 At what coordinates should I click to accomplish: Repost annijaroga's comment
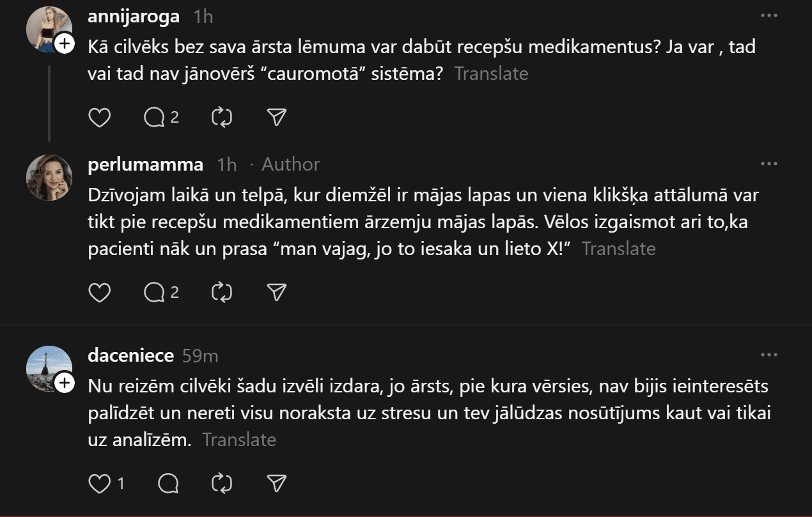(x=221, y=118)
